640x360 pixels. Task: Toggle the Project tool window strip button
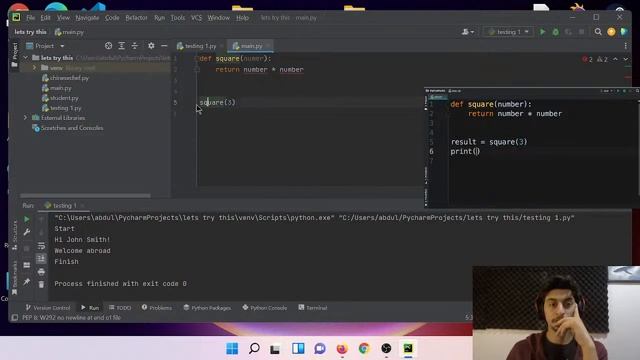(15, 55)
